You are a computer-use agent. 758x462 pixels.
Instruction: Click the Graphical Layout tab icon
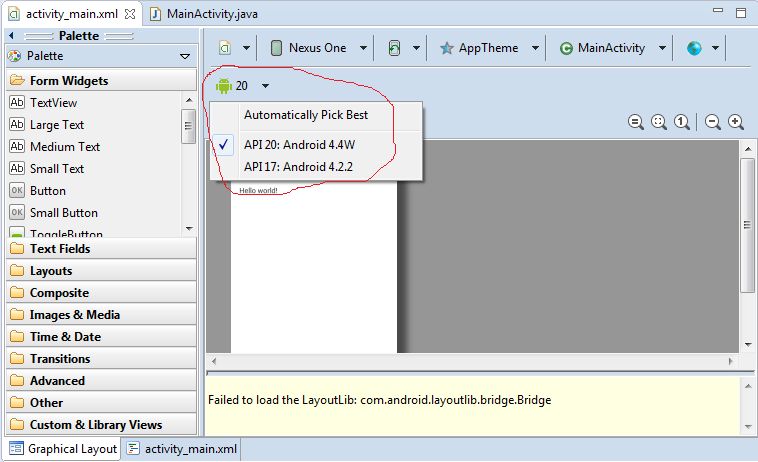[x=16, y=448]
